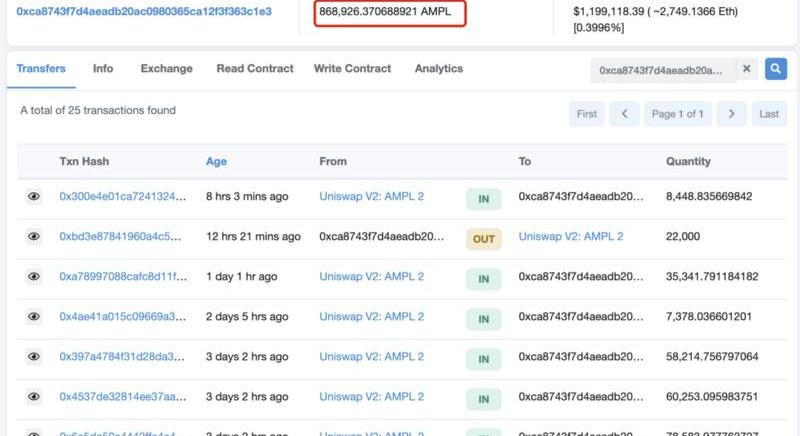Screen dimensions: 800x436
Task: Open Uniswap V2: AMPL 2 in 58,214.756797064 row
Action: [371, 356]
